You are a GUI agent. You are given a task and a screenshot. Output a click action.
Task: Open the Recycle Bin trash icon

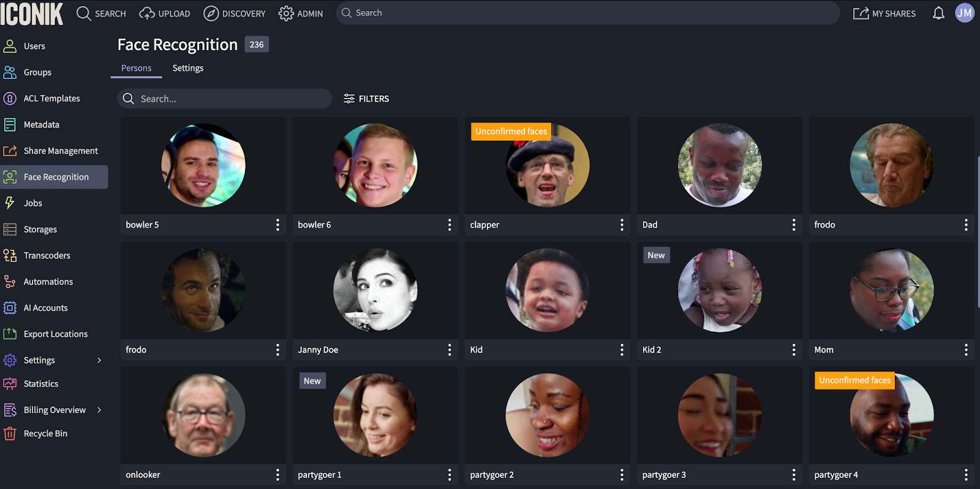point(10,434)
